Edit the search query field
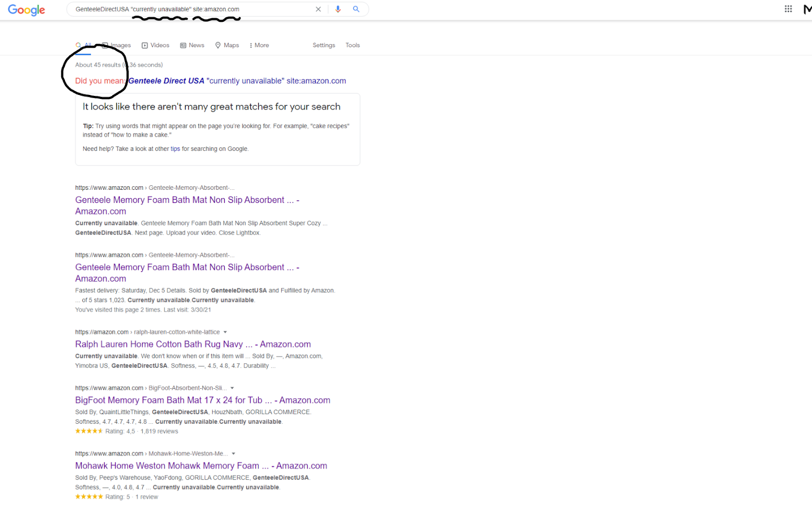This screenshot has width=812, height=505. [193, 9]
